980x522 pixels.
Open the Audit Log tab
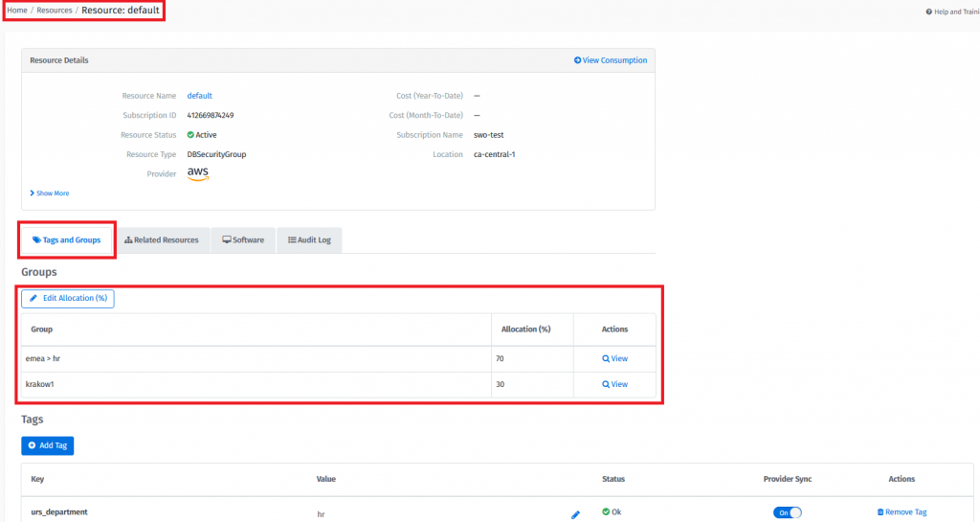309,240
